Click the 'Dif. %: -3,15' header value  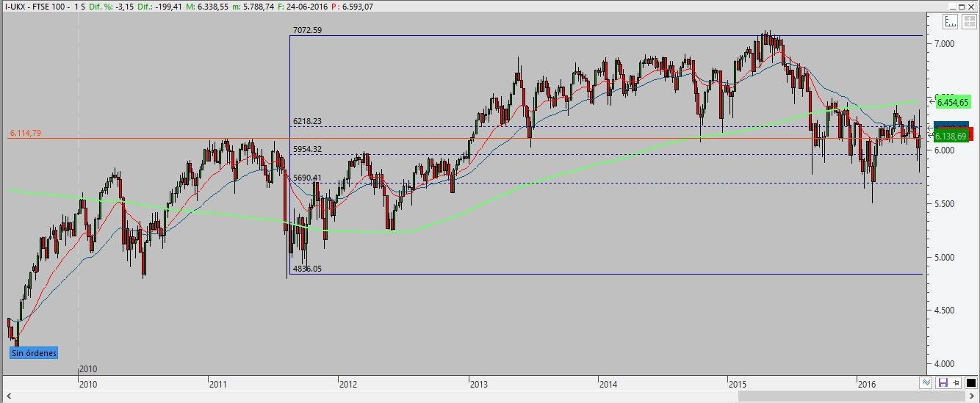113,7
